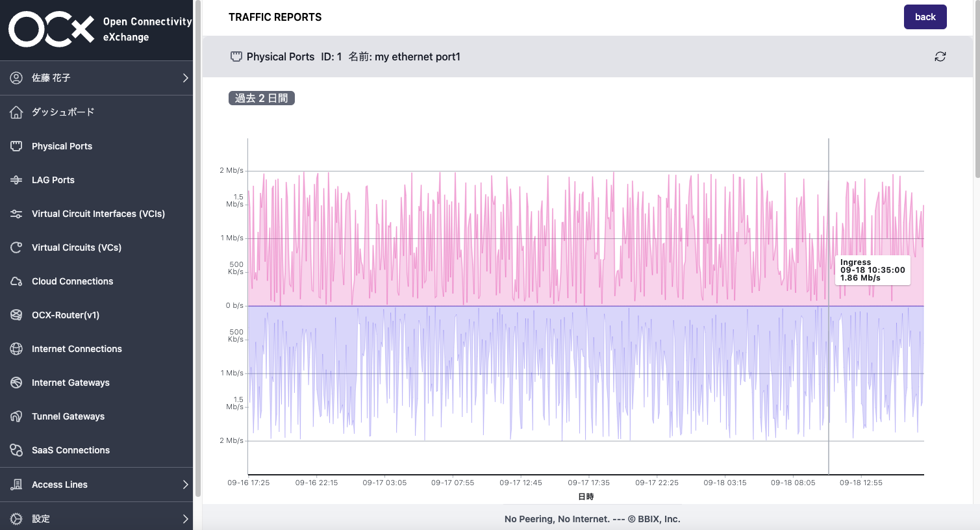
Task: Click the OCX-Router(v1) icon
Action: (16, 315)
